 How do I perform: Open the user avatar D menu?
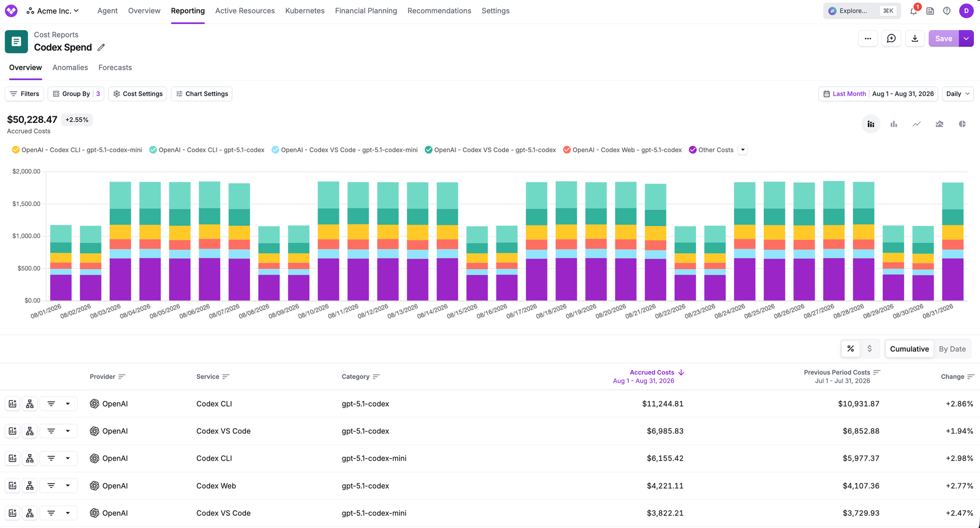[966, 11]
